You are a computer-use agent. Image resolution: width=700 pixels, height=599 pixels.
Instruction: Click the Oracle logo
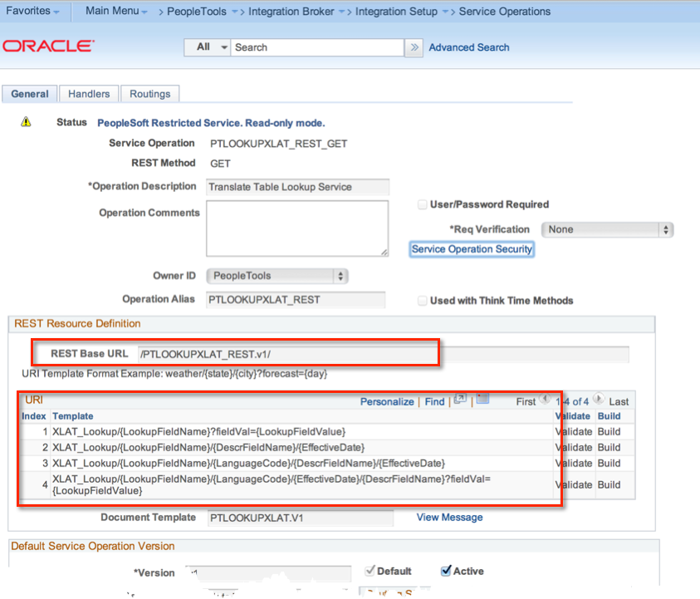49,46
